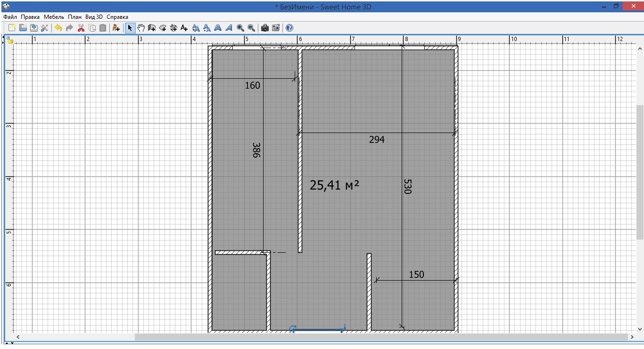Viewport: 644px width, 349px height.
Task: Select the Create rooms tool
Action: click(163, 28)
